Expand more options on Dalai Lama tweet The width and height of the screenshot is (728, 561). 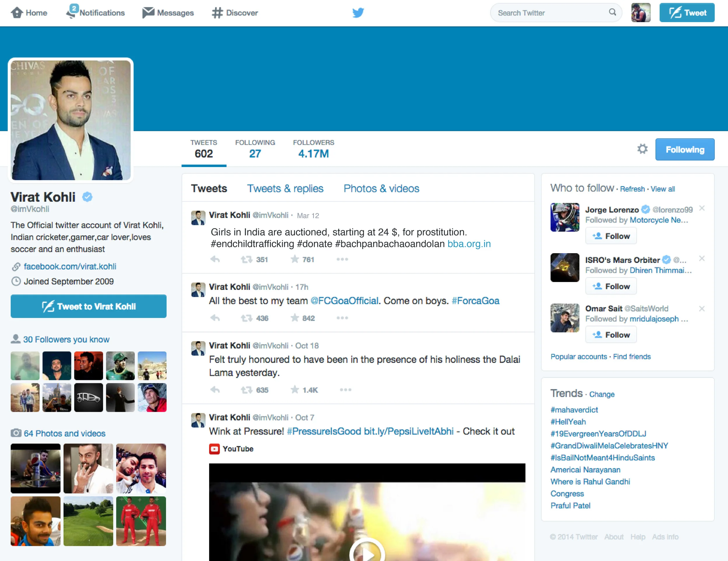click(x=345, y=389)
